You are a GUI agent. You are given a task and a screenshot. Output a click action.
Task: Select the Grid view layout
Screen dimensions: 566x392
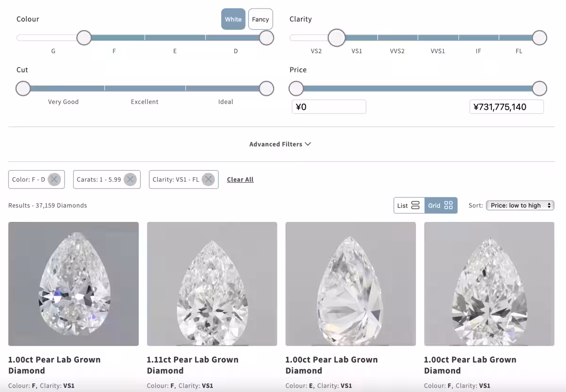coord(441,205)
